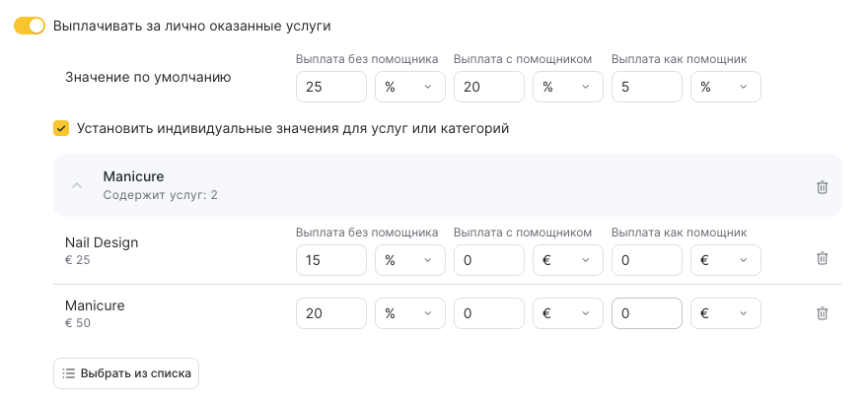Screen dimensions: 868x401
Task: Click Manicure row payout field showing 20
Action: (330, 313)
